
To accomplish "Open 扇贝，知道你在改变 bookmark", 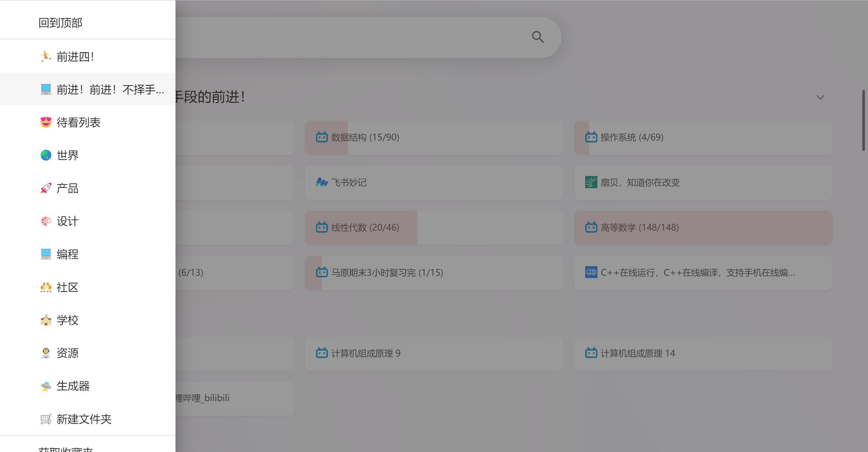I will (640, 183).
